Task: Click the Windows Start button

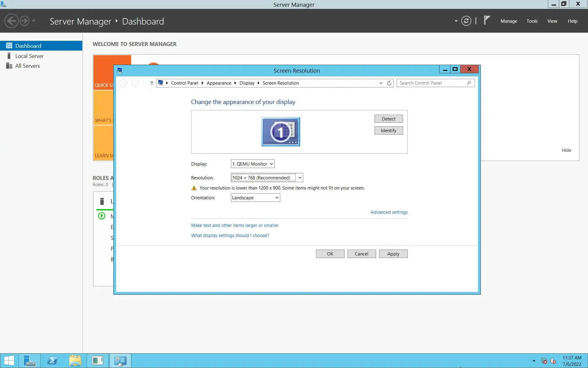Action: coord(9,361)
